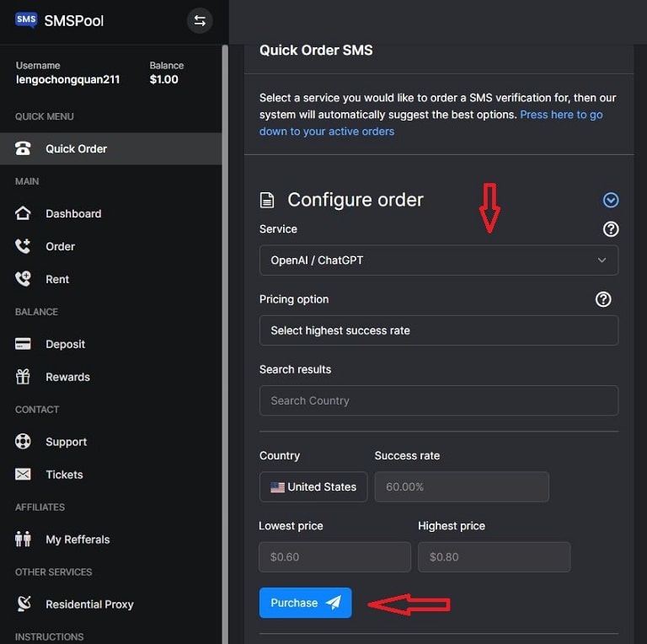Open the Service dropdown showing OpenAI / ChatGPT
647x644 pixels.
438,260
